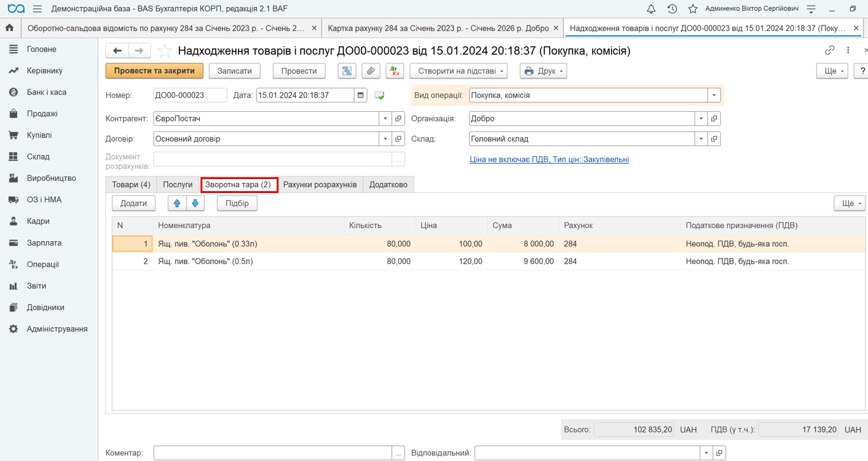The height and width of the screenshot is (461, 868).
Task: Go back with the left arrow button
Action: (117, 51)
